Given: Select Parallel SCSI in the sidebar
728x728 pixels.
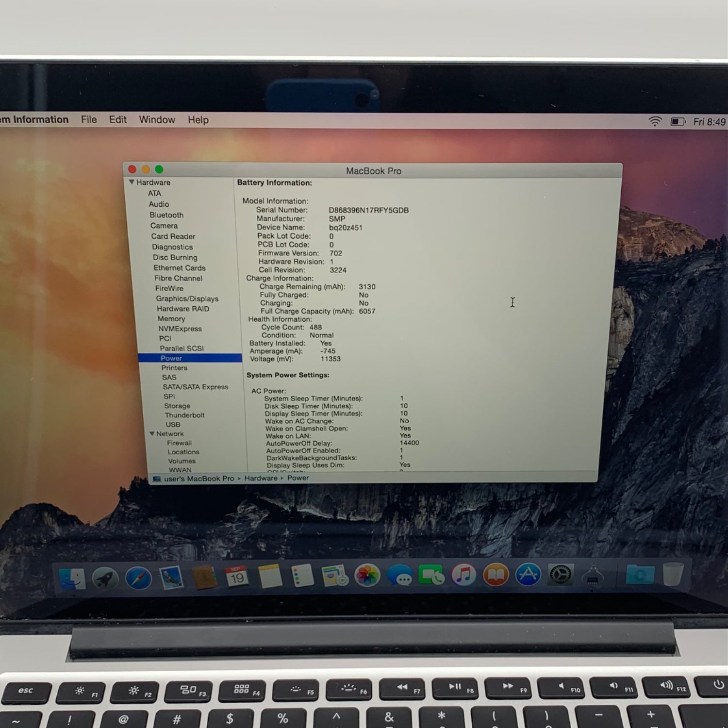Looking at the screenshot, I should (182, 348).
